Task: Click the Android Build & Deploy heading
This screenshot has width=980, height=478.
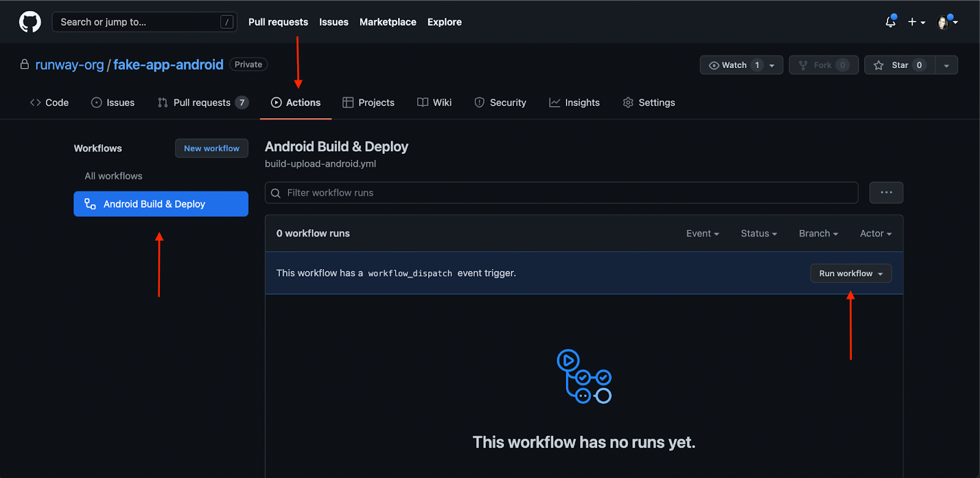Action: (336, 146)
